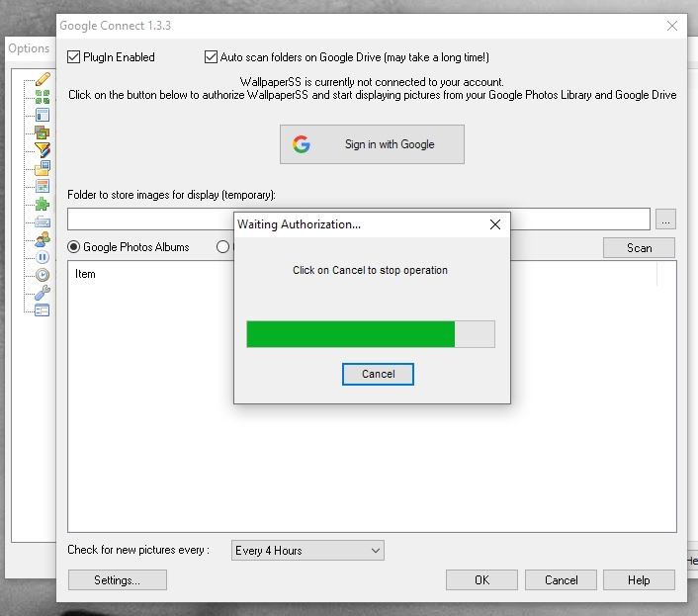Select the Google Photos Albums radio button
698x616 pixels.
tap(73, 247)
